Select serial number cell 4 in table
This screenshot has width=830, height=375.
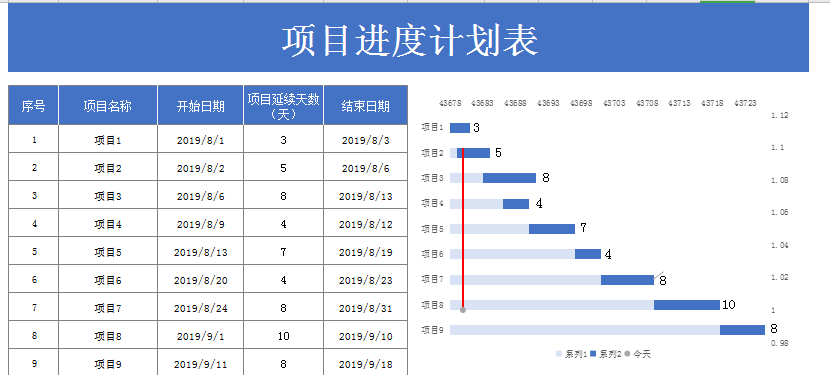click(33, 224)
